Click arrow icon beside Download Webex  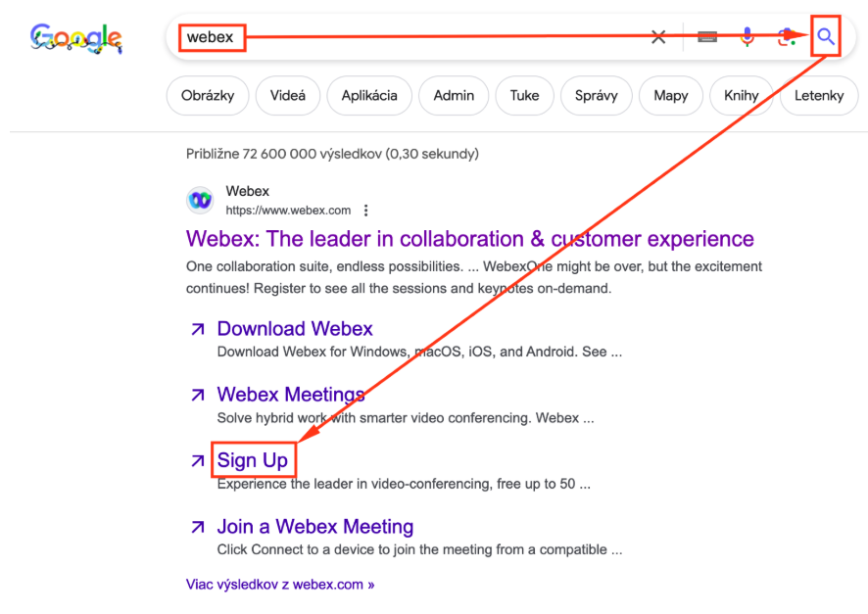point(198,329)
